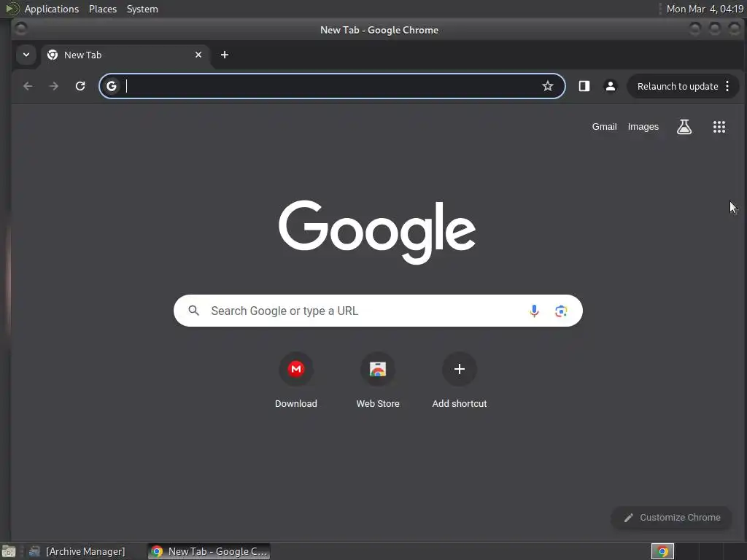Click the Search Google or type a URL box
Screen dimensions: 747x560
[378, 311]
